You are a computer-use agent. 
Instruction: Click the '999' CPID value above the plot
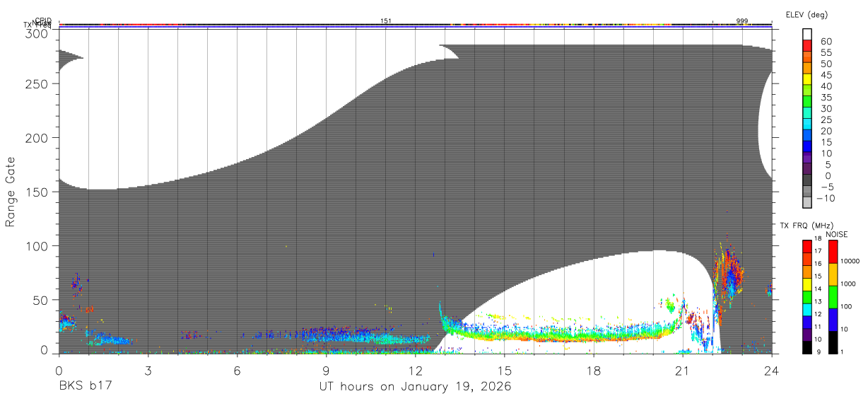tap(742, 21)
